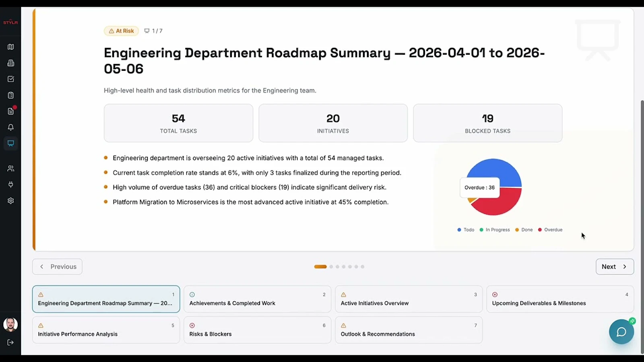644x362 pixels.
Task: Click the 54 Total Tasks card
Action: coord(178,123)
